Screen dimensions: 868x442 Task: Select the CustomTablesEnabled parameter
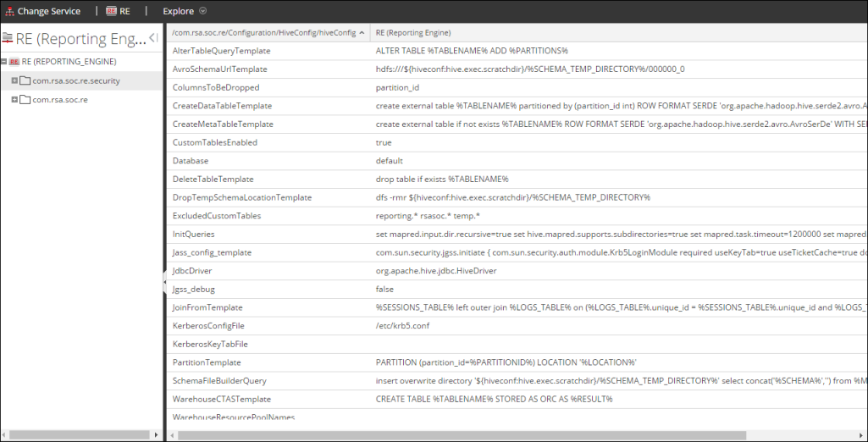click(x=215, y=142)
